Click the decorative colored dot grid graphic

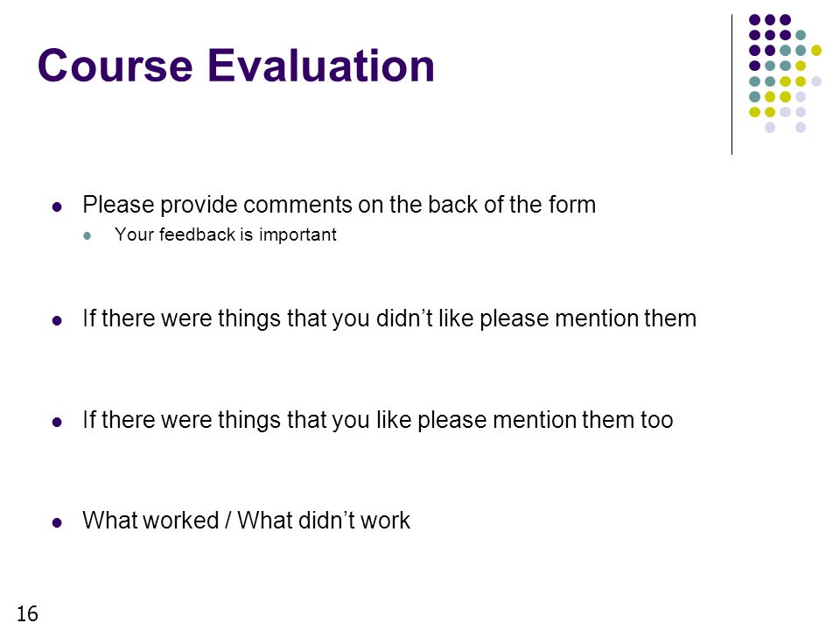pos(785,73)
